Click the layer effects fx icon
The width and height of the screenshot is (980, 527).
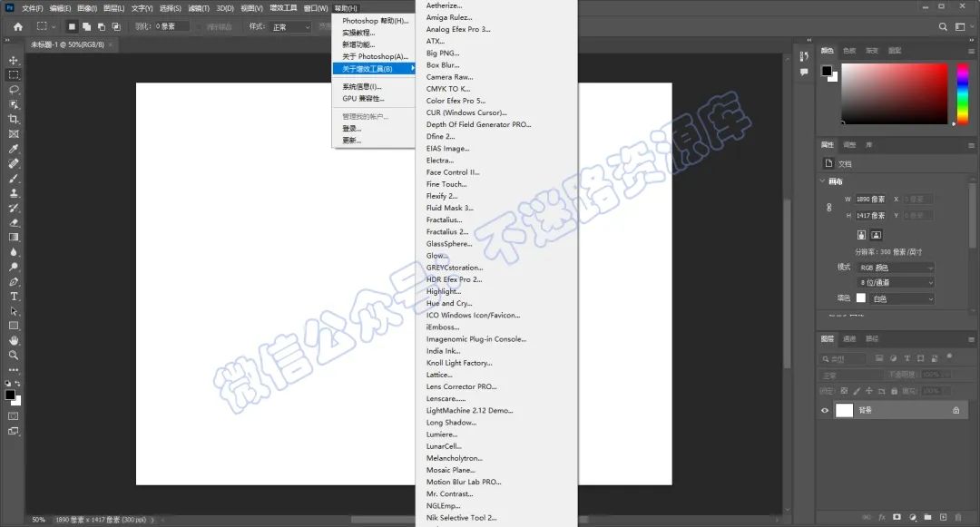pyautogui.click(x=882, y=517)
